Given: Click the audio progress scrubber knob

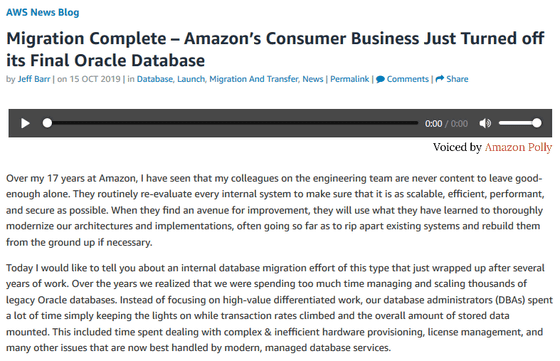Looking at the screenshot, I should 47,123.
